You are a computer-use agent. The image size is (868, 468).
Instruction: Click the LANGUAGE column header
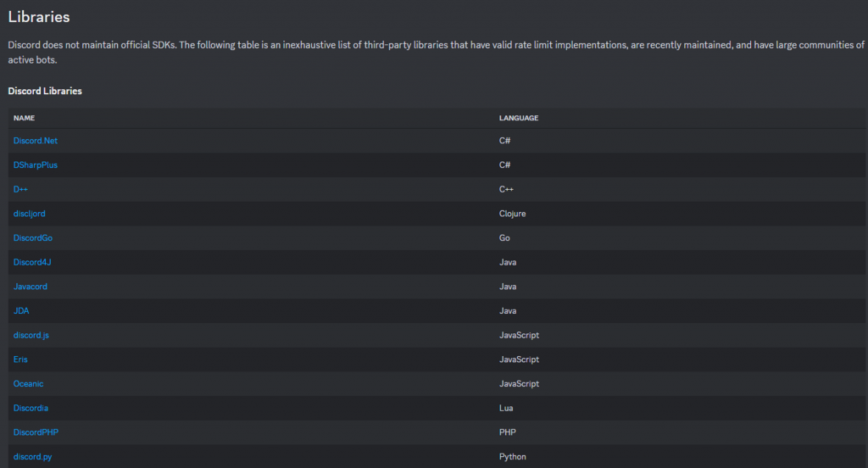(x=519, y=118)
